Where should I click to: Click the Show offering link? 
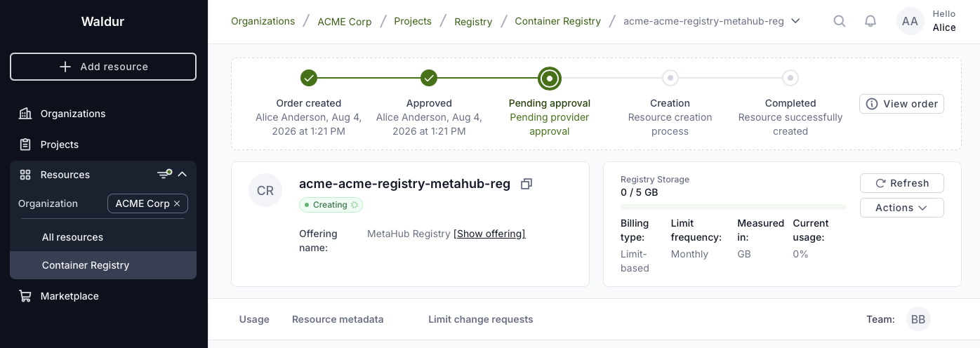[x=489, y=234]
